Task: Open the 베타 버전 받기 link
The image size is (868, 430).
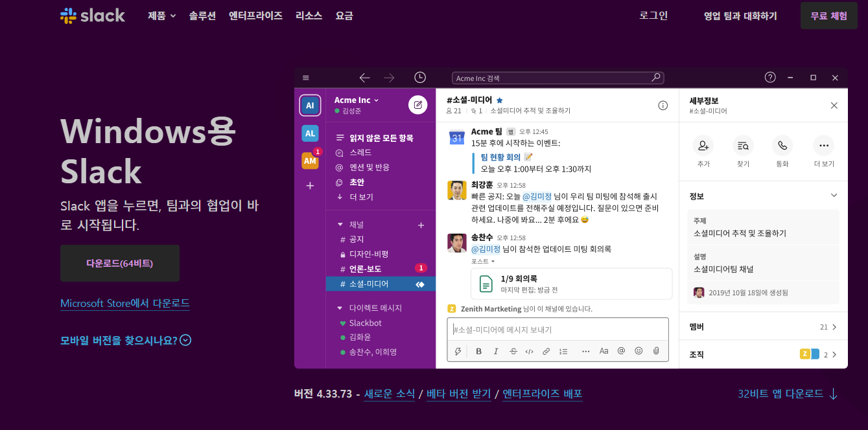Action: coord(458,394)
